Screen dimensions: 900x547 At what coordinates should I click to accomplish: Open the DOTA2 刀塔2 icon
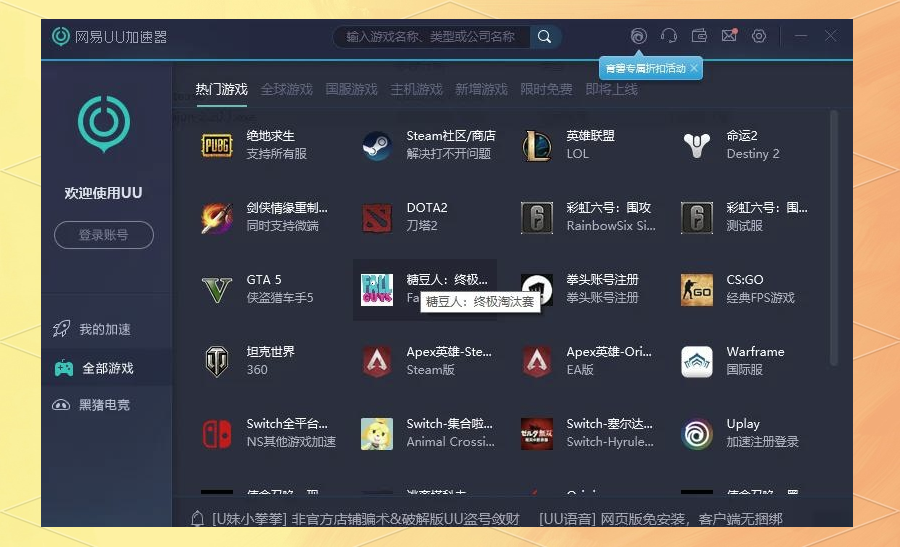(377, 218)
